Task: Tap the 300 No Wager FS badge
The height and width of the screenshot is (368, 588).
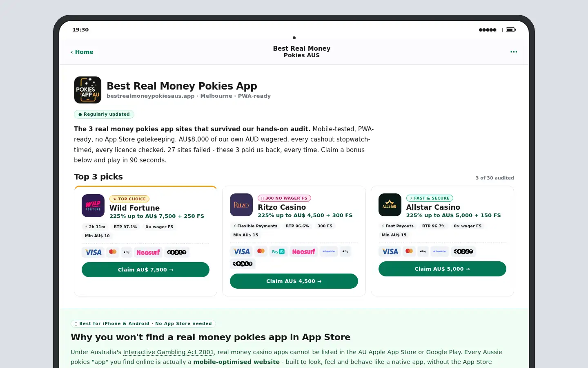Action: pyautogui.click(x=284, y=198)
